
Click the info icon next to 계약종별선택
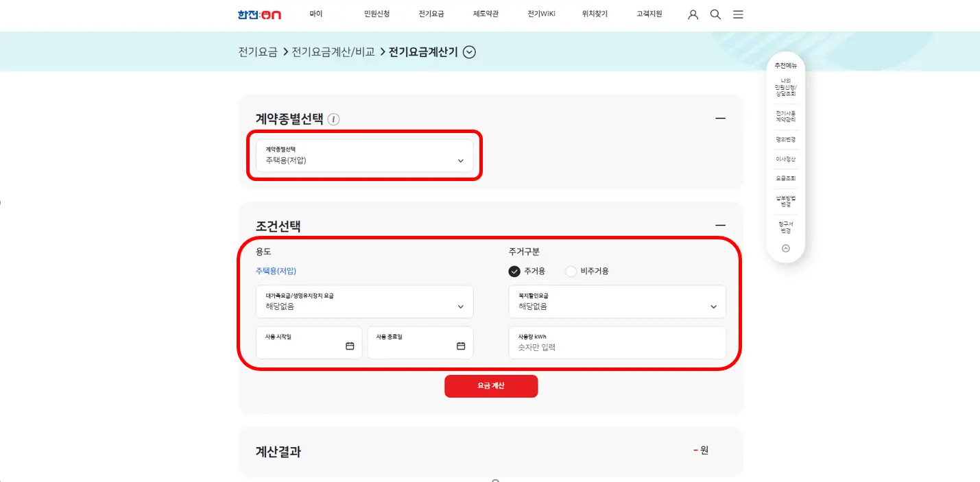point(334,119)
